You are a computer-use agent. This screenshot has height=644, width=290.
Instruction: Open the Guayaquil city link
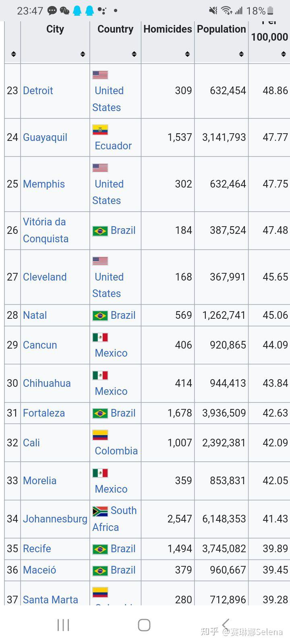45,138
